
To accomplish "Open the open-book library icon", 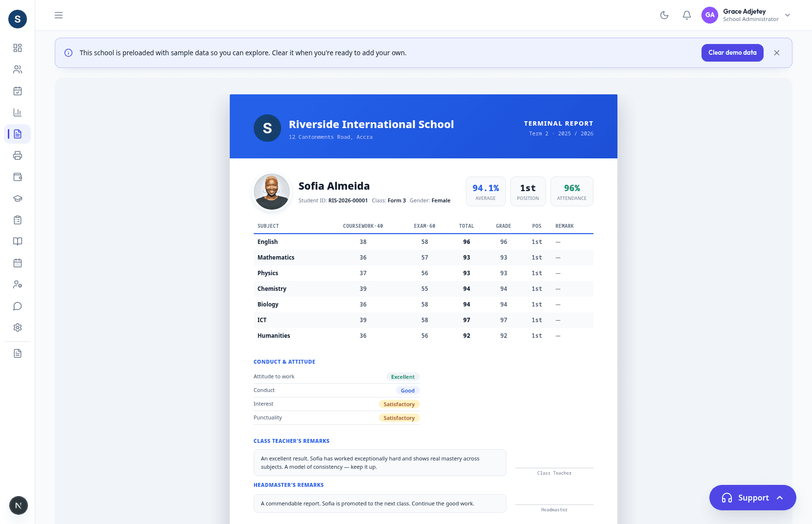I will [x=18, y=241].
